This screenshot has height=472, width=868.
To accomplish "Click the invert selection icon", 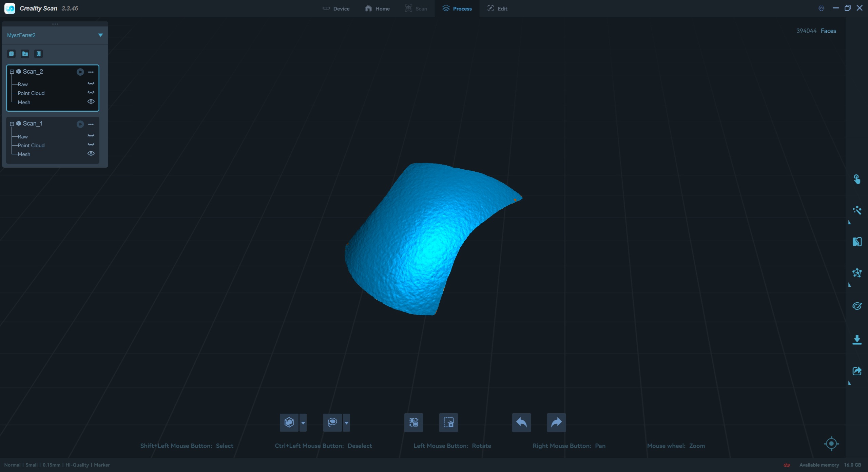I will click(x=413, y=422).
